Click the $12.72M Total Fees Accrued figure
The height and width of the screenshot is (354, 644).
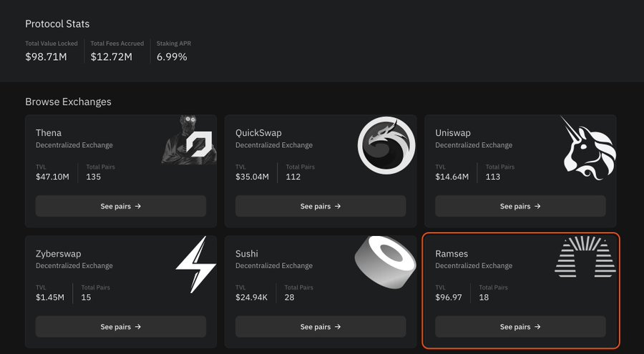click(x=112, y=56)
